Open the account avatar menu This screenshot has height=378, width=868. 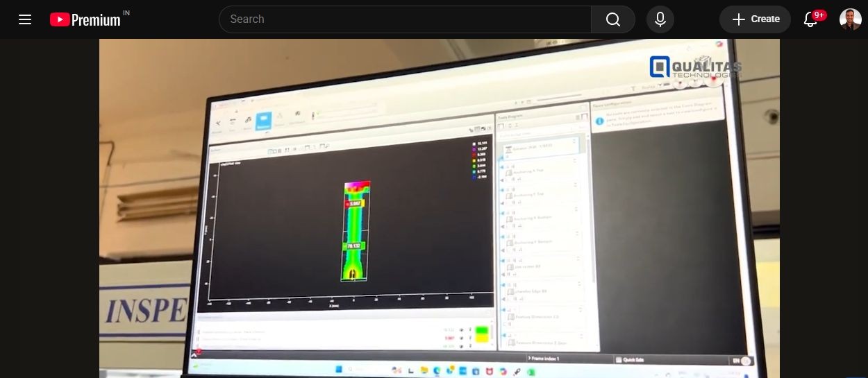coord(851,19)
